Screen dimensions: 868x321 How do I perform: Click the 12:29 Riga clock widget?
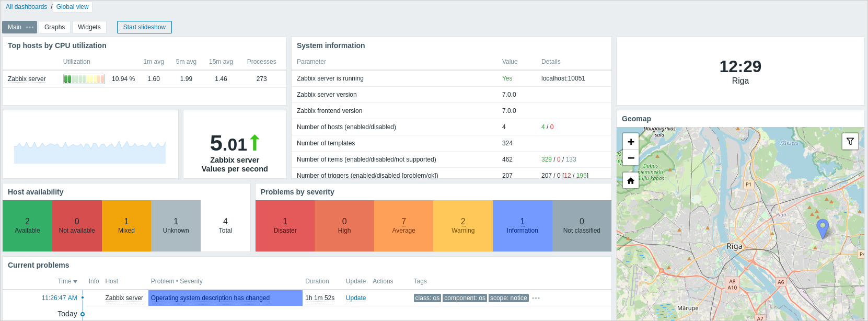(x=740, y=72)
